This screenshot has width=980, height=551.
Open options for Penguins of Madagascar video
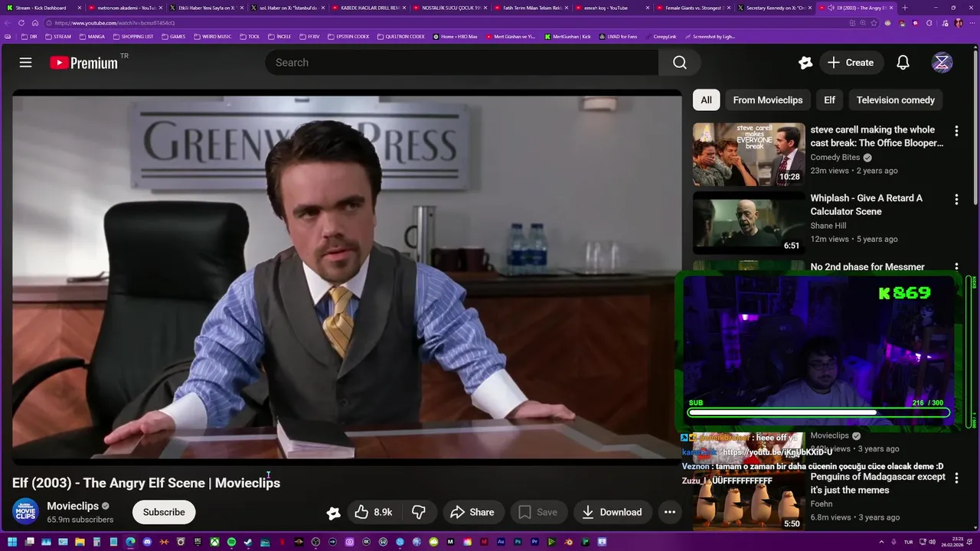(956, 478)
